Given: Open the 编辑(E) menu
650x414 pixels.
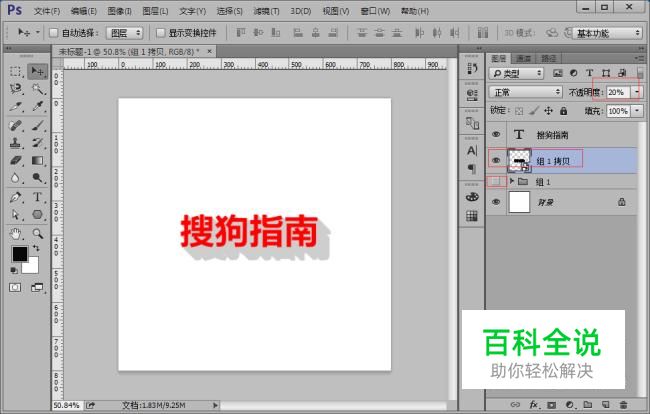Looking at the screenshot, I should click(x=84, y=11).
